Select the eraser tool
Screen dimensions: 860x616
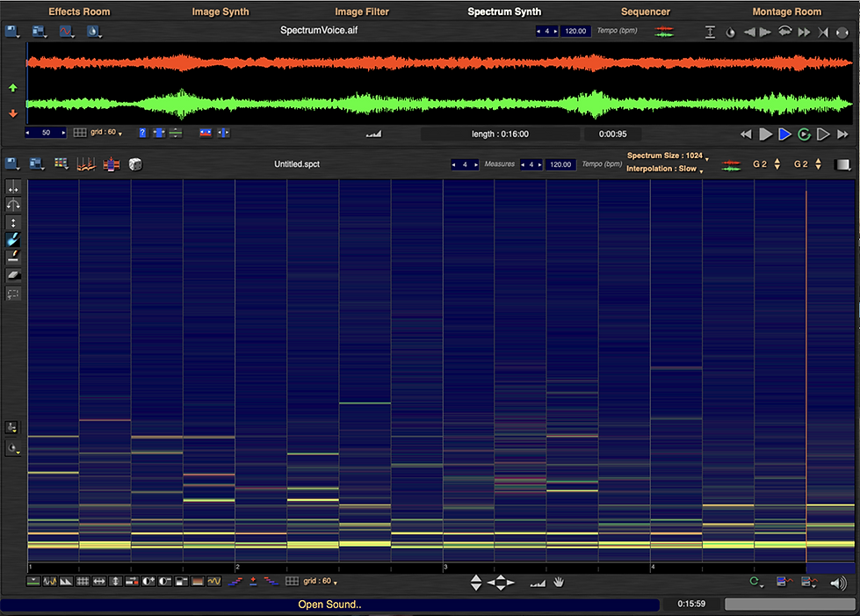coord(13,275)
